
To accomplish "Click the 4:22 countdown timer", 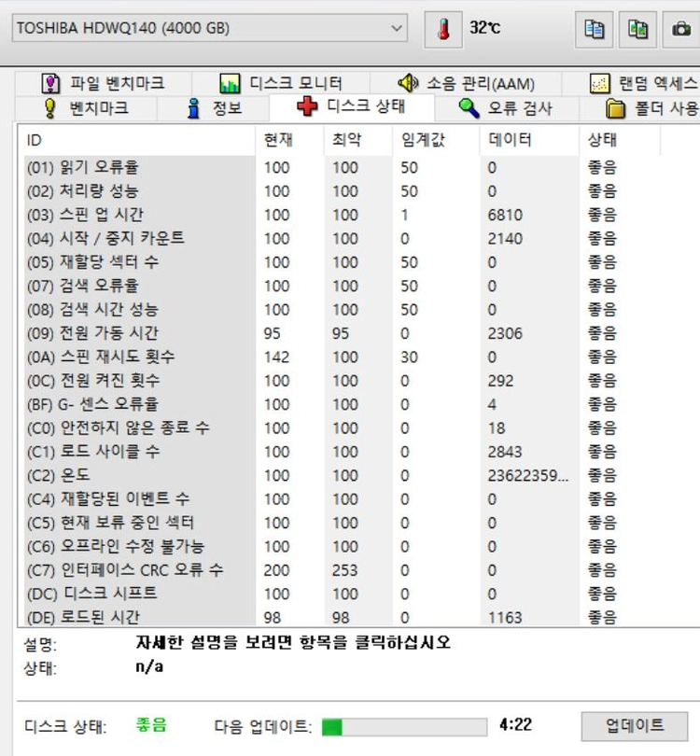I will point(515,724).
